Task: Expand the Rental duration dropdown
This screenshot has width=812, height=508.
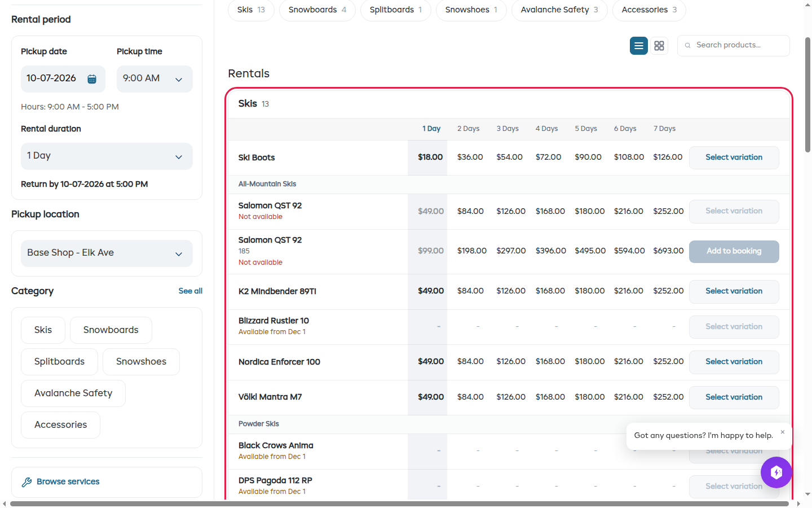Action: (x=107, y=156)
